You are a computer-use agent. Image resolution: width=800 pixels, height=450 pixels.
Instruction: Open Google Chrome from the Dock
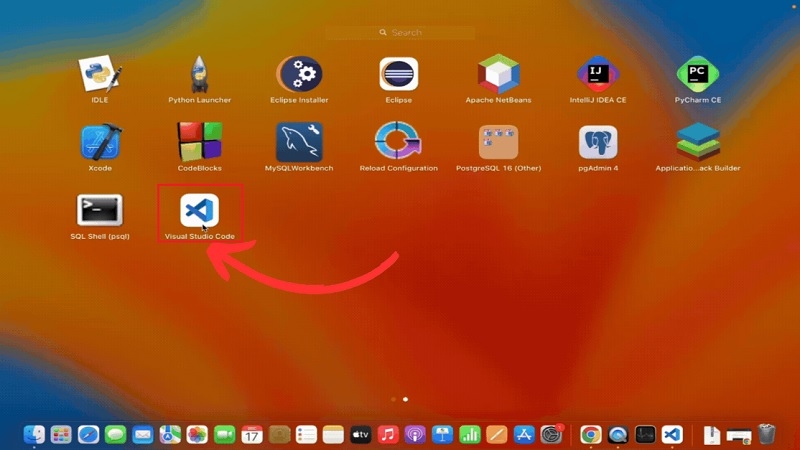[591, 435]
